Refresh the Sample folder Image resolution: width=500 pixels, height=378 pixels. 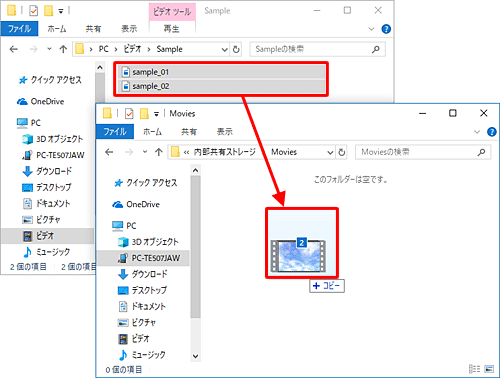236,50
